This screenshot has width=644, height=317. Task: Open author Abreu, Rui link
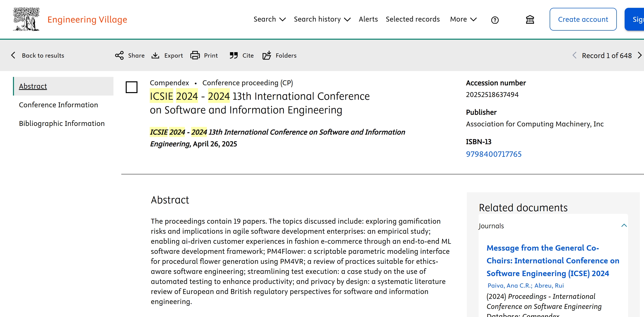[549, 285]
